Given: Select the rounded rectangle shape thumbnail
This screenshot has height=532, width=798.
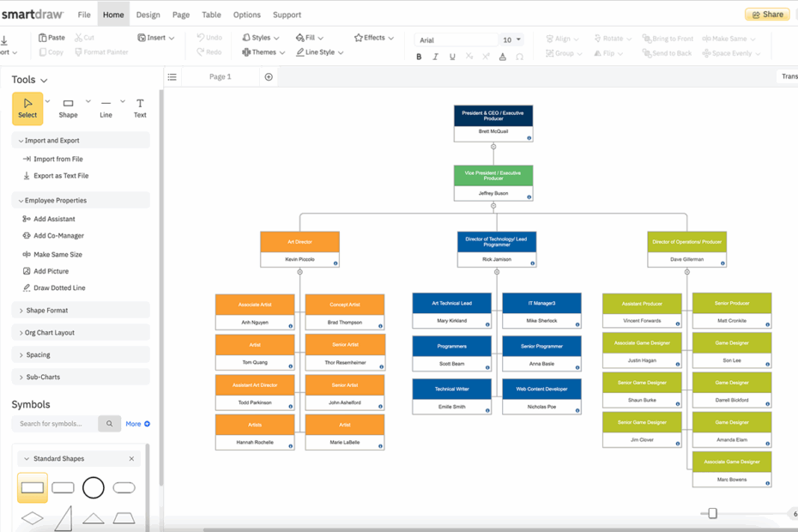Looking at the screenshot, I should tap(63, 487).
